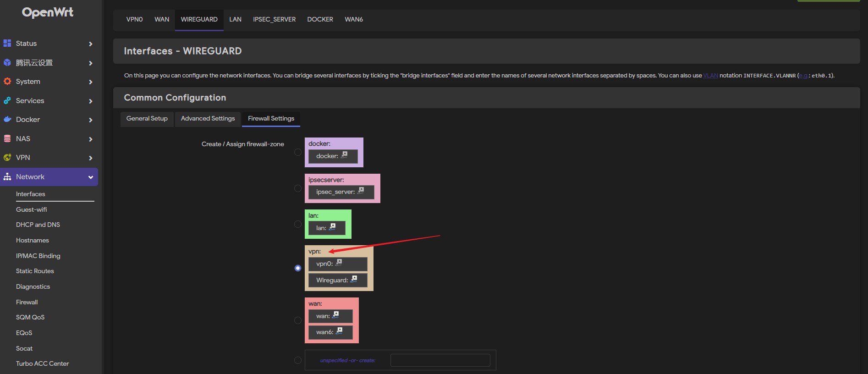The image size is (868, 374).
Task: Expand the VPN menu chevron
Action: click(91, 158)
